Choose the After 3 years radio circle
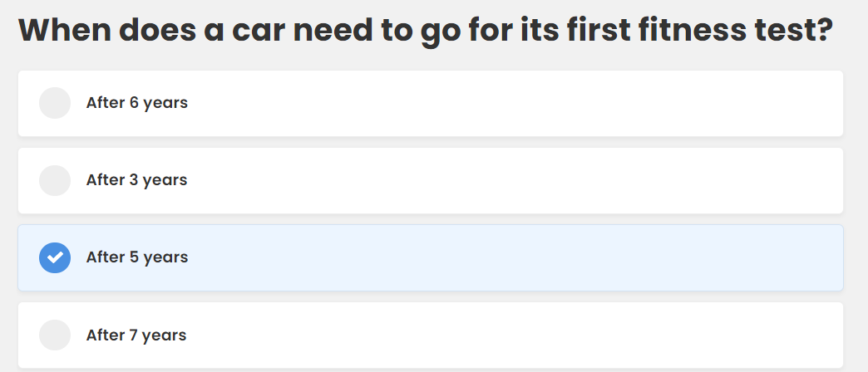Image resolution: width=868 pixels, height=372 pixels. (x=55, y=180)
